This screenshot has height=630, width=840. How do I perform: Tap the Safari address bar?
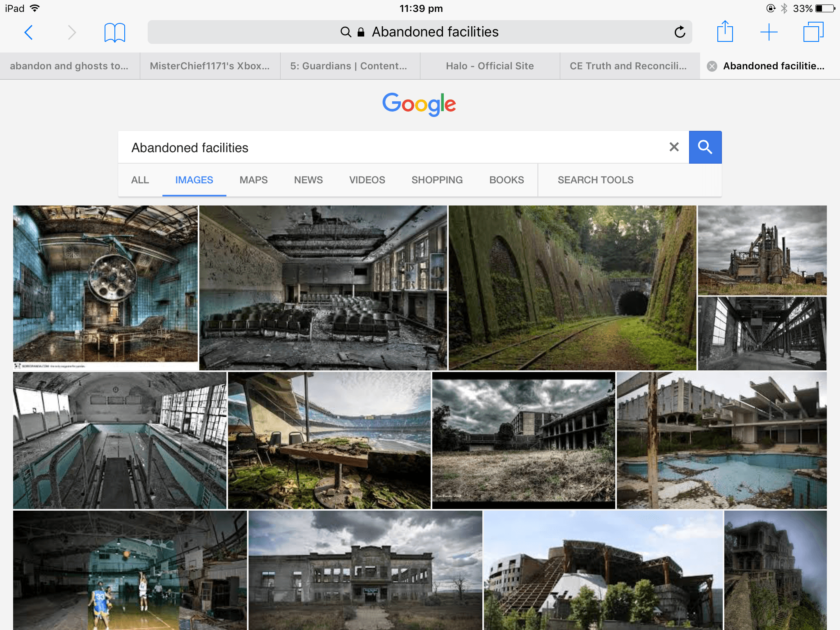tap(419, 32)
